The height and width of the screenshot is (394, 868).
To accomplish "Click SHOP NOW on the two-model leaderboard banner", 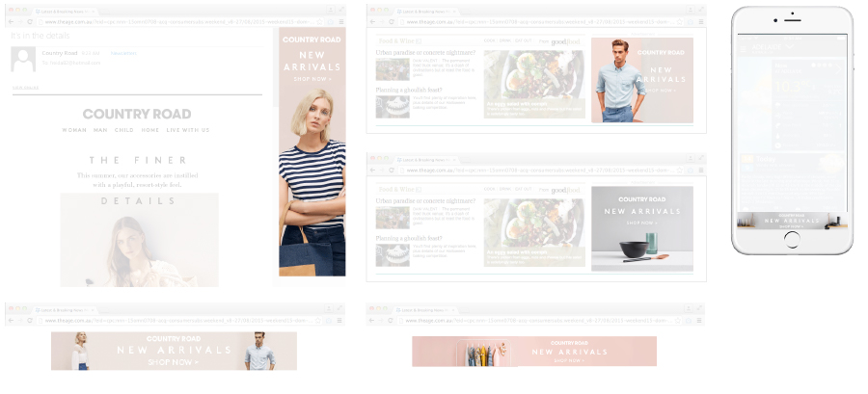I will click(174, 362).
